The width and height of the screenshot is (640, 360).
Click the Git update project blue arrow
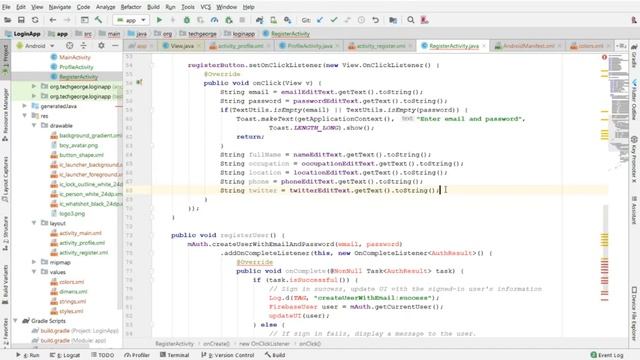320,20
